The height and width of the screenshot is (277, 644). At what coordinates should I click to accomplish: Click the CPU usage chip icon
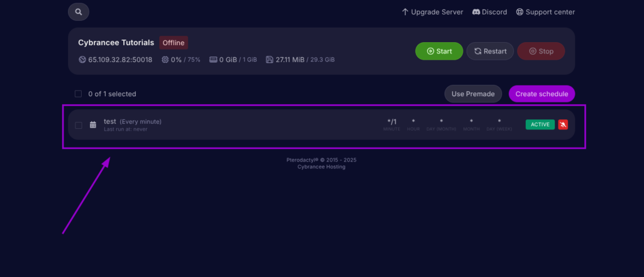165,60
